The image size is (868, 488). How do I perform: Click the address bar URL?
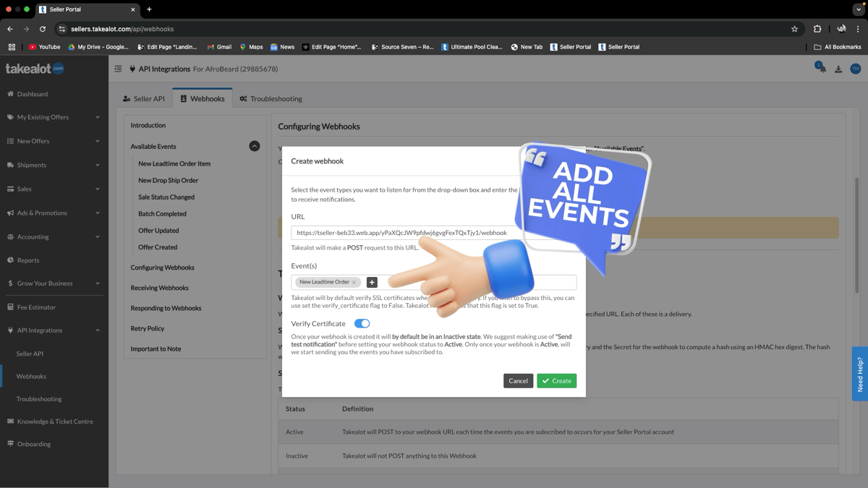[122, 29]
